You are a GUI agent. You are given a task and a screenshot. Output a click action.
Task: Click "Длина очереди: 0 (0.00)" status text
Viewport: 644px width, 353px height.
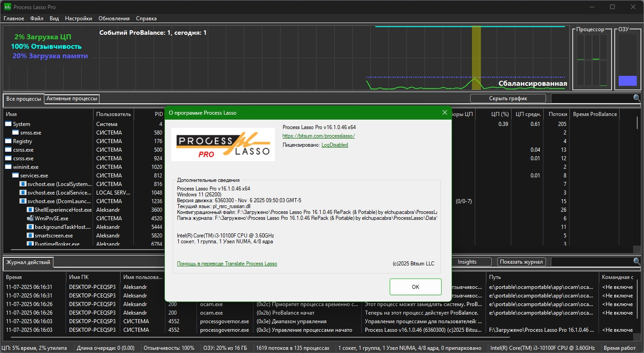click(106, 348)
